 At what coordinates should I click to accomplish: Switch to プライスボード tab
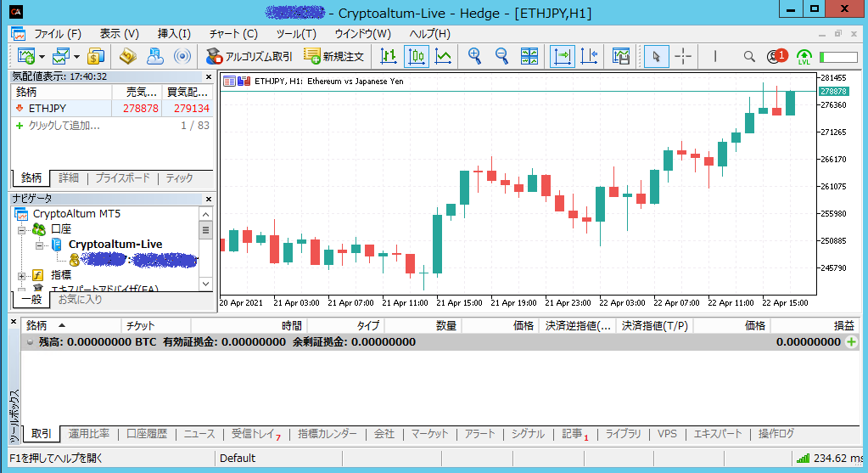[x=122, y=177]
